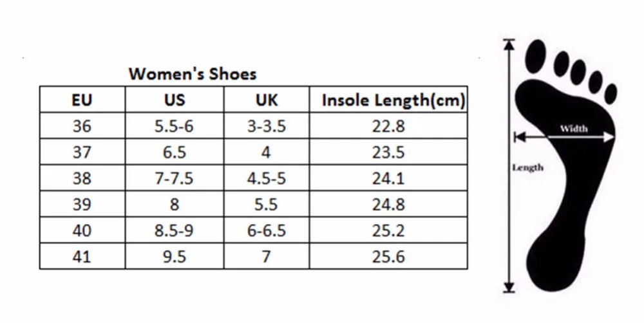Click UK size 4.5-5 cell
This screenshot has height=323, width=644.
pos(267,178)
